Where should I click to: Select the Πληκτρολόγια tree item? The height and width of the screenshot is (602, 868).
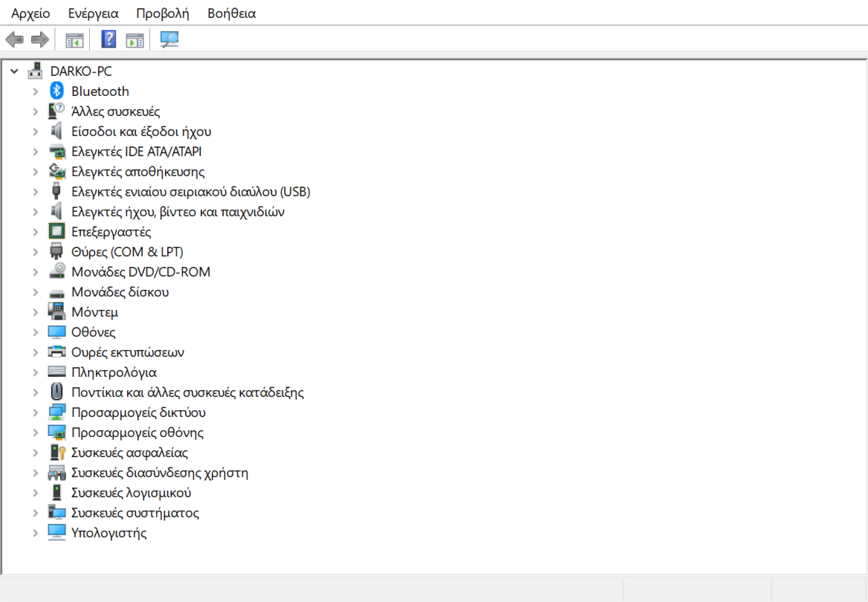[114, 372]
